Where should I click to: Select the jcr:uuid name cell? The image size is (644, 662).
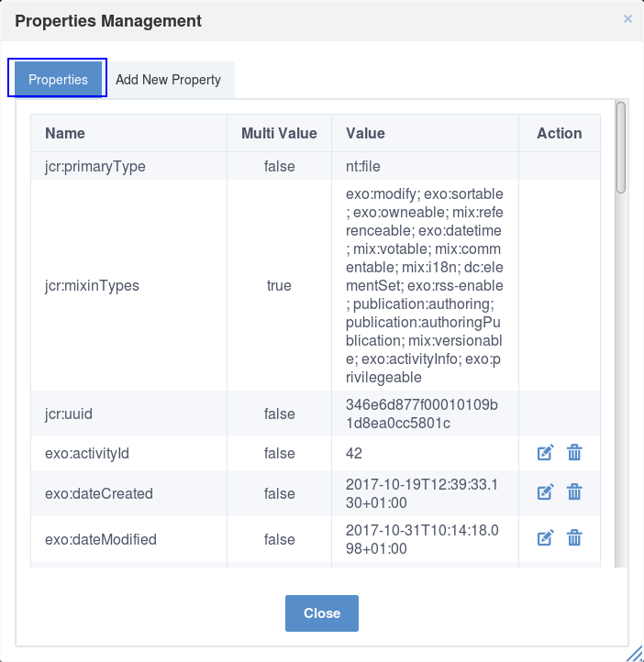[x=128, y=414]
